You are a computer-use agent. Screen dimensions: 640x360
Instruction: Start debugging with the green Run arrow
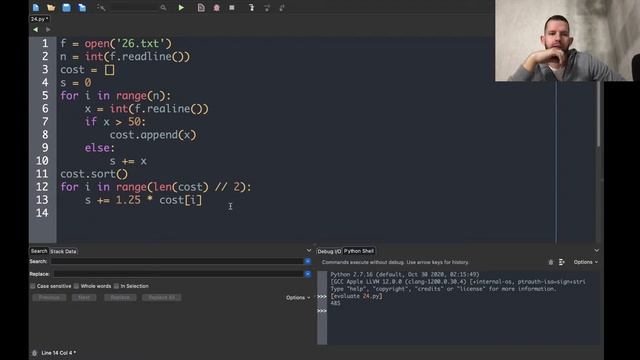(181, 7)
